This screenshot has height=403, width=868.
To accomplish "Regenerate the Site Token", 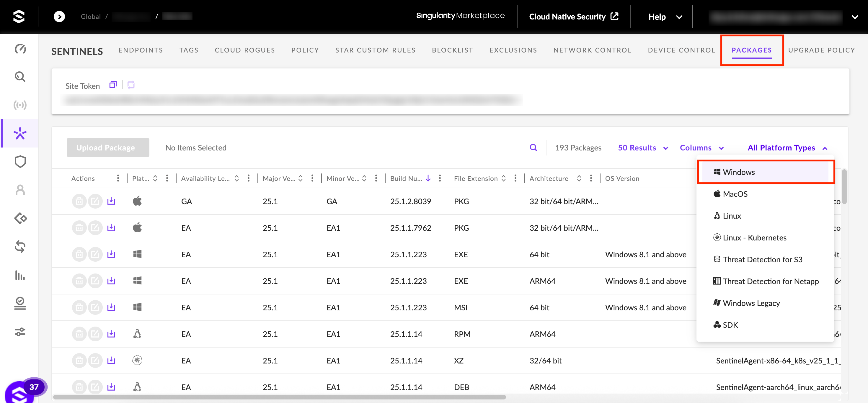I will [x=131, y=85].
